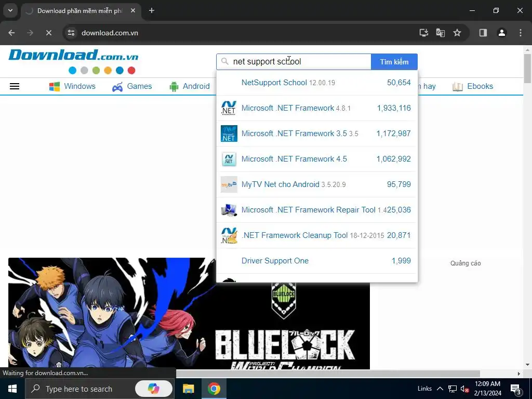Click the Chrome taskbar icon

coord(214,389)
